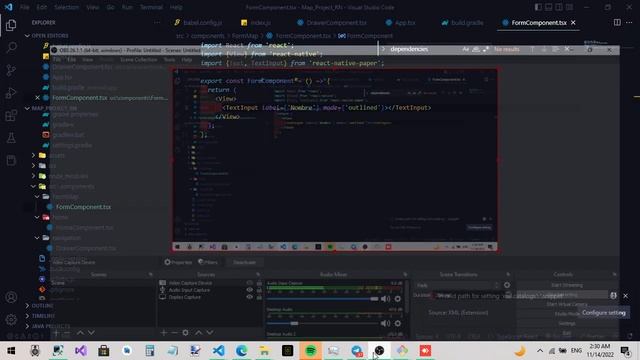
Task: Add a new scene in OBS Scenes
Action: [56, 333]
